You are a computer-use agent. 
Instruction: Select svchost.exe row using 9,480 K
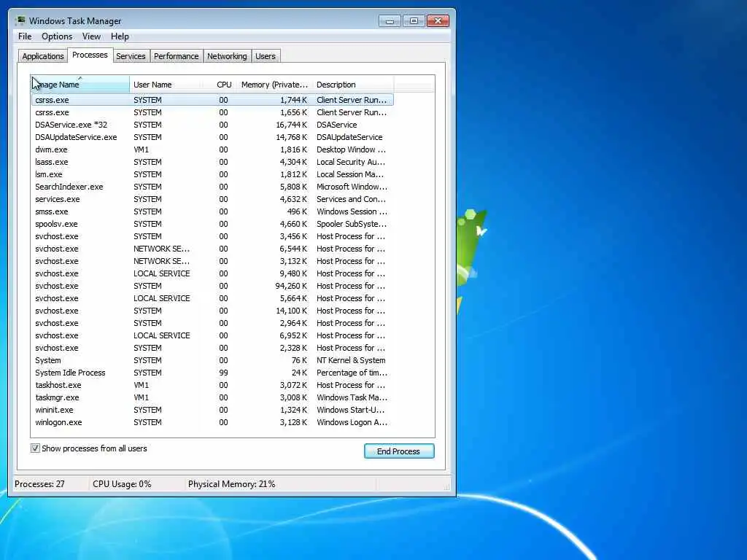212,273
